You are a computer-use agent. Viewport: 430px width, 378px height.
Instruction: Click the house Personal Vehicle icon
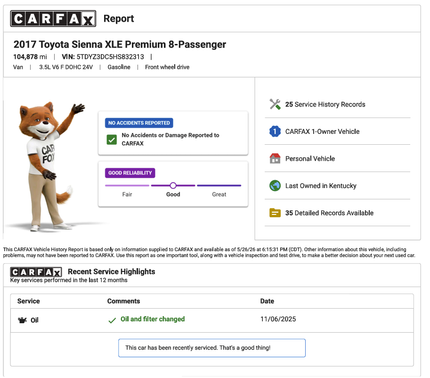click(275, 158)
